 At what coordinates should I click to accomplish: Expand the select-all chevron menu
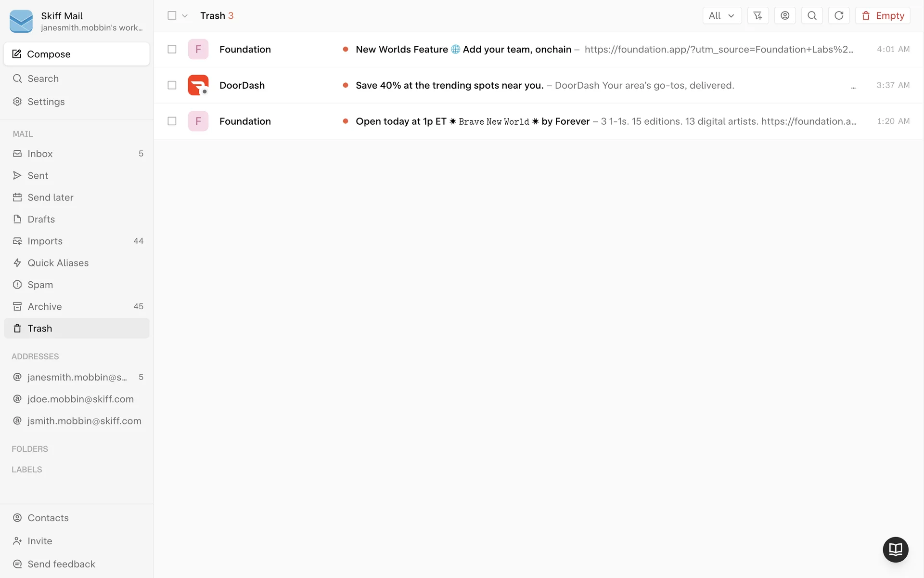click(x=185, y=16)
